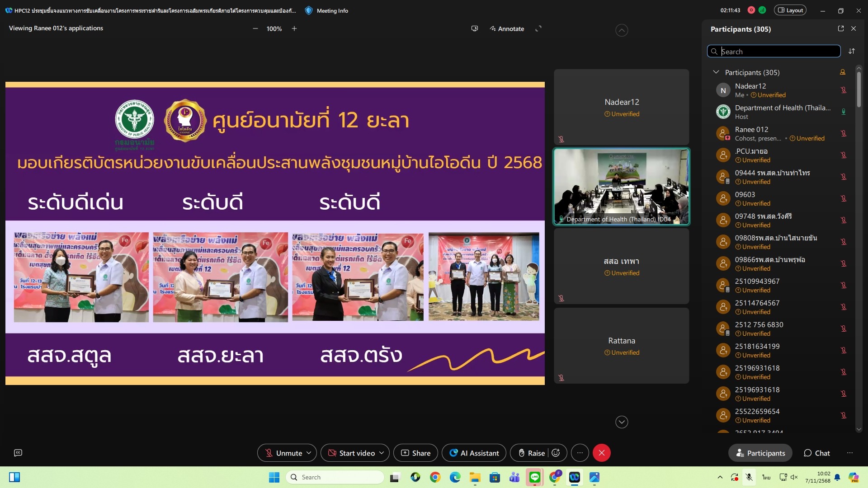Open Start video options dropdown arrow

coord(382,453)
